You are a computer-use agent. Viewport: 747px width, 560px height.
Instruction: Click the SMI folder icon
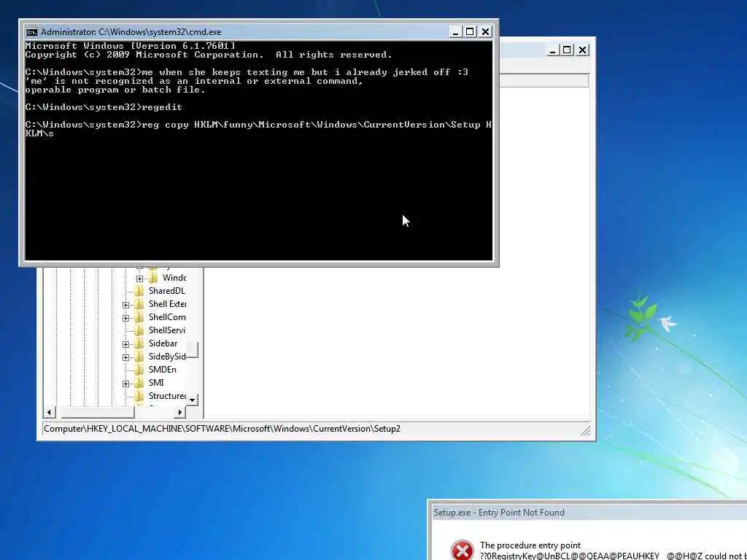[x=139, y=382]
